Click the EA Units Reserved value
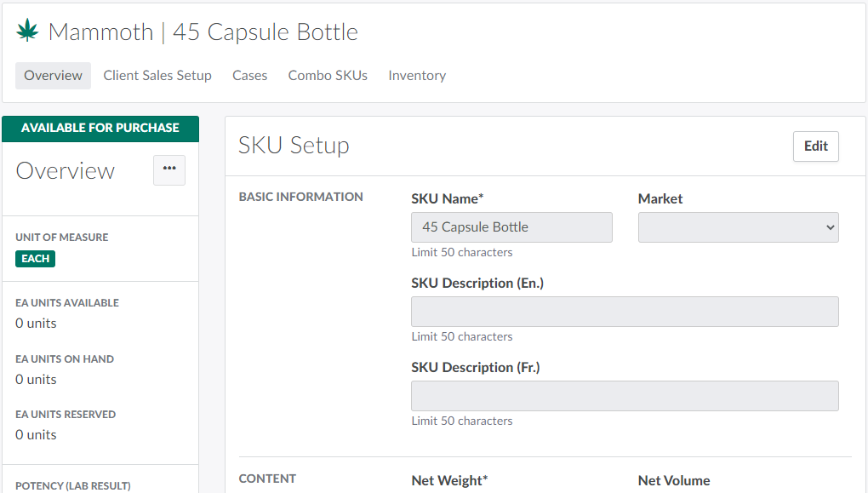This screenshot has width=868, height=493. (36, 435)
